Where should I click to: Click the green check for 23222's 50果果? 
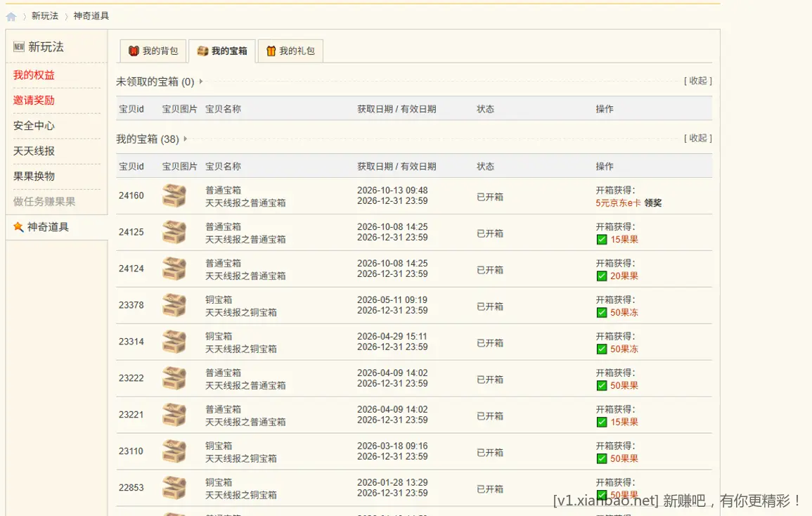click(x=602, y=385)
